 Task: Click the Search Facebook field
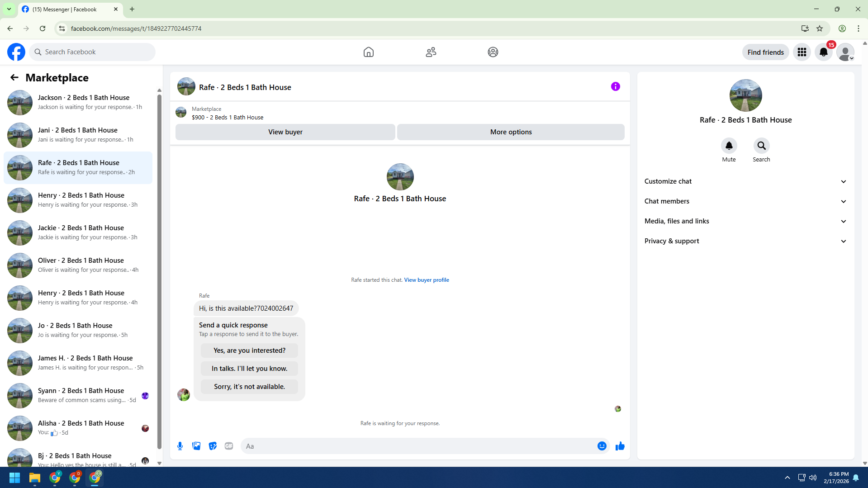92,52
